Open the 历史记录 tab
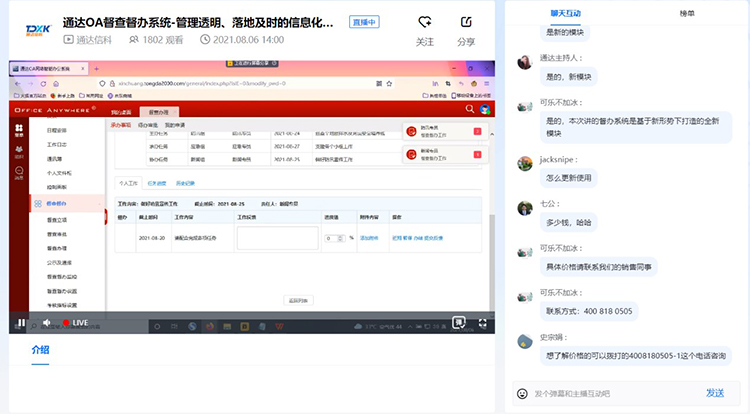Viewport: 750px width, 414px height. pyautogui.click(x=185, y=184)
